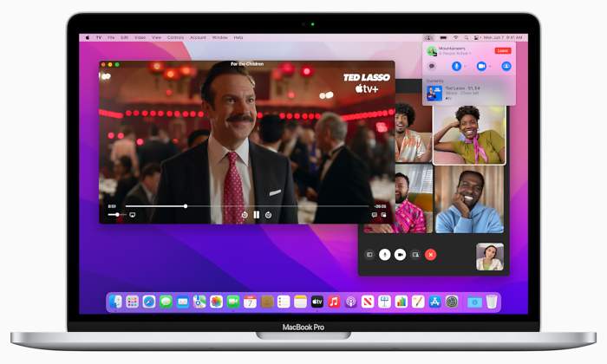This screenshot has width=607, height=364.
Task: Pause the Ted Lasso video playback
Action: click(257, 215)
